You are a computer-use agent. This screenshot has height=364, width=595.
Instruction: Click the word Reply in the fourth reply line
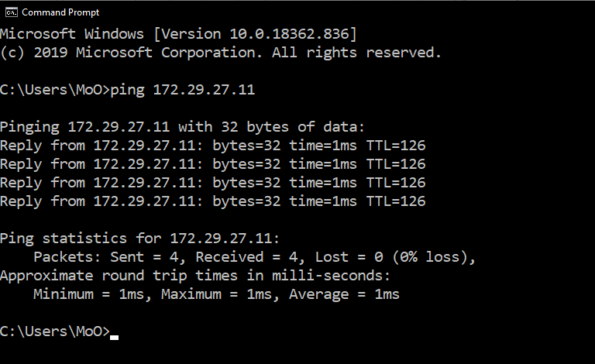point(21,201)
